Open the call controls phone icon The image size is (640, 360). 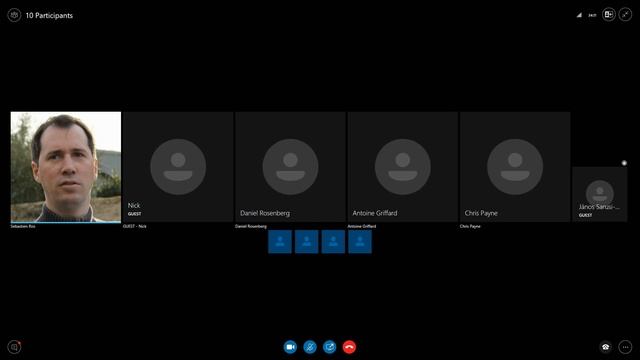(606, 347)
